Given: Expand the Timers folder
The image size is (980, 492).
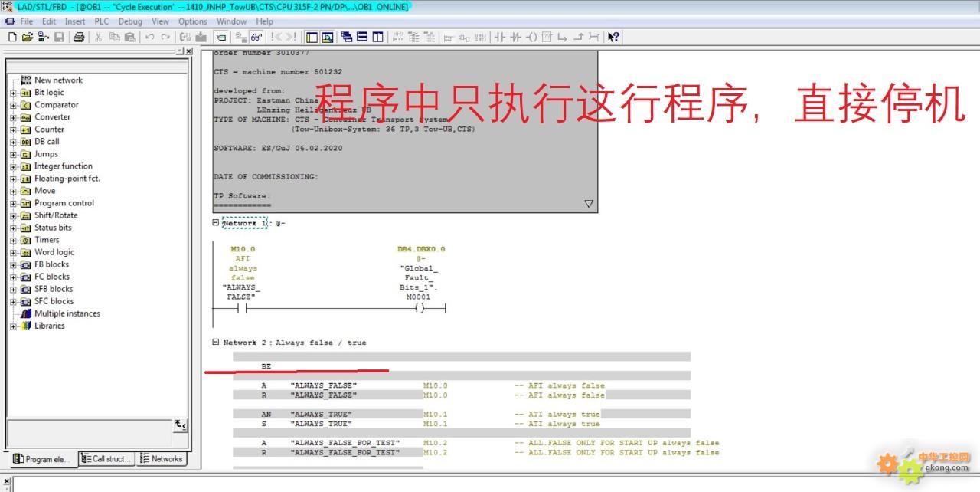Looking at the screenshot, I should pos(13,240).
